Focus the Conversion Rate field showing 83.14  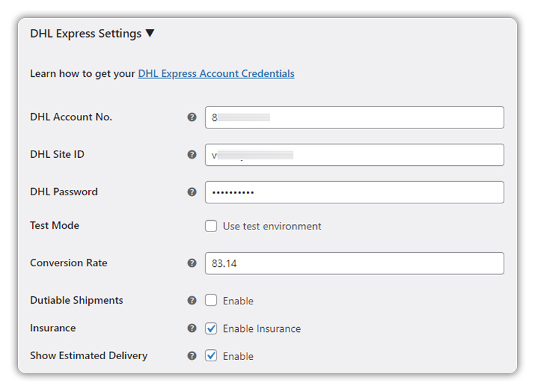(x=354, y=264)
